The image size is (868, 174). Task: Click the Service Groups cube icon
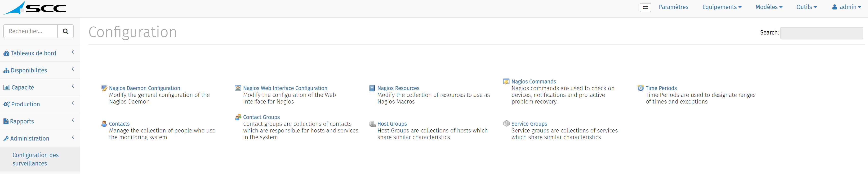pyautogui.click(x=506, y=124)
